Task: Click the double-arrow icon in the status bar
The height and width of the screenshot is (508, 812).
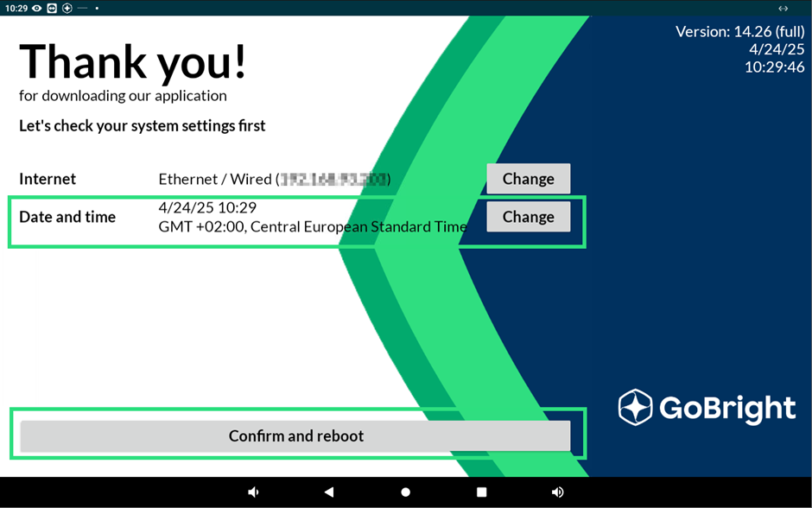Action: click(783, 9)
